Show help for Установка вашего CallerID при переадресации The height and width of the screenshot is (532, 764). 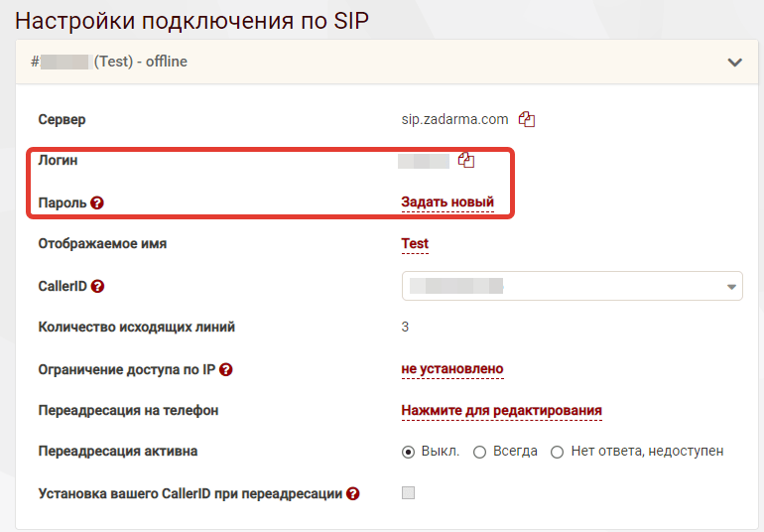point(353,494)
